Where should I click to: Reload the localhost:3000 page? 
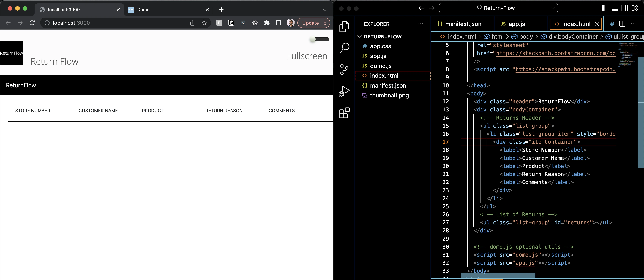32,23
